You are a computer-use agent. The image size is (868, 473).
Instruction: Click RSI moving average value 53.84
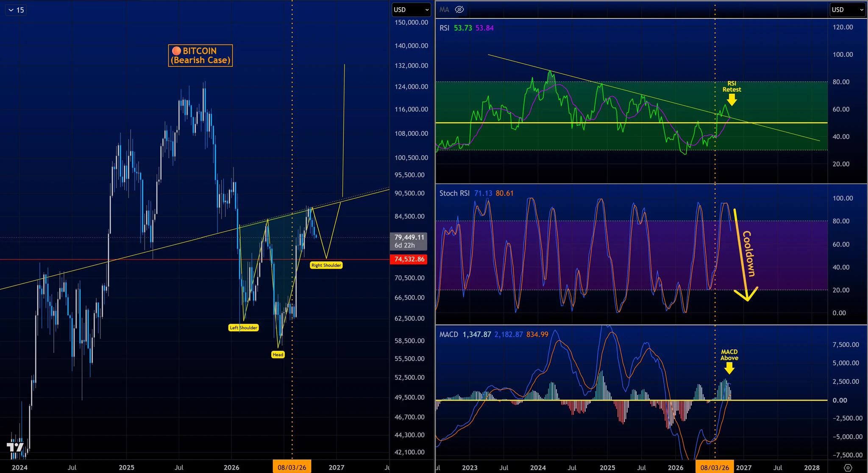click(484, 28)
